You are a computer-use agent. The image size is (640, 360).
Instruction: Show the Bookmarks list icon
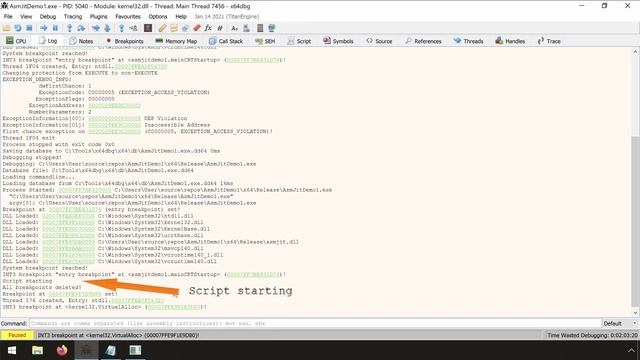point(197,28)
